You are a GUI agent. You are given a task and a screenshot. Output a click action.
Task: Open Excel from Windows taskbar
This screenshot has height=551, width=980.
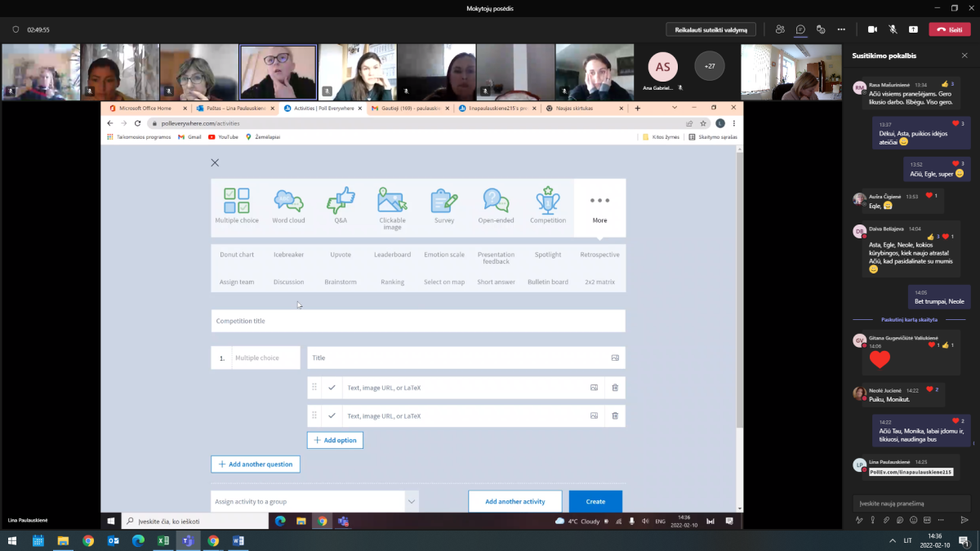click(x=163, y=540)
